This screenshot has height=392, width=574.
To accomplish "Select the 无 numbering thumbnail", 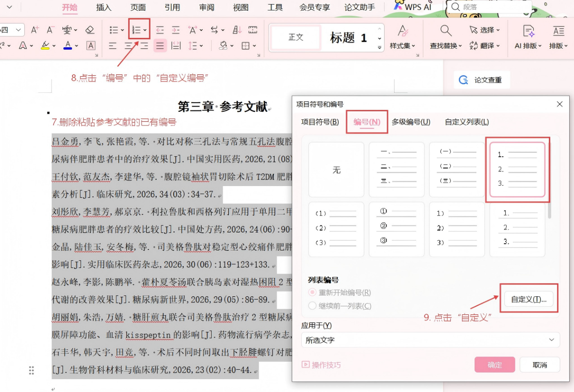I will [x=336, y=169].
